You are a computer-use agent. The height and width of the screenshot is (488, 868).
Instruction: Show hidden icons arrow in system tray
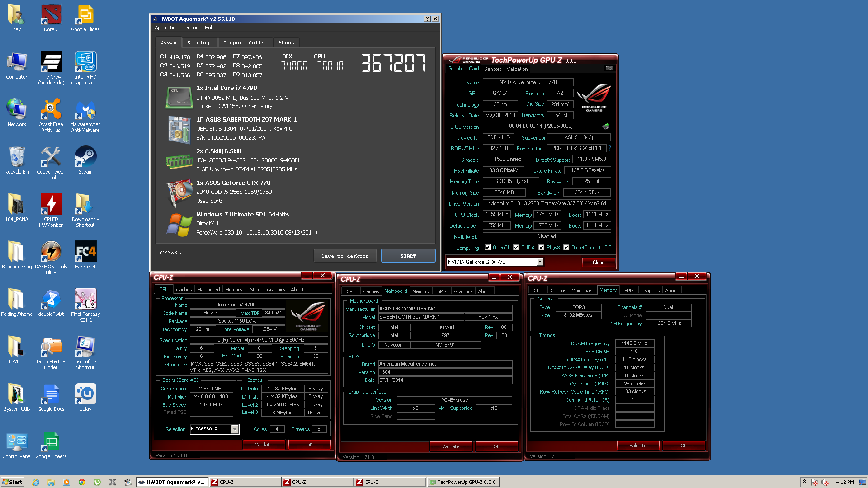pos(804,482)
